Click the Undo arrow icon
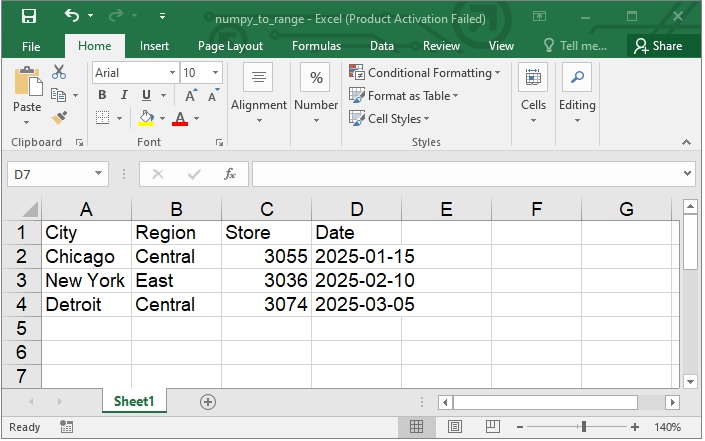705x441 pixels. [x=72, y=17]
